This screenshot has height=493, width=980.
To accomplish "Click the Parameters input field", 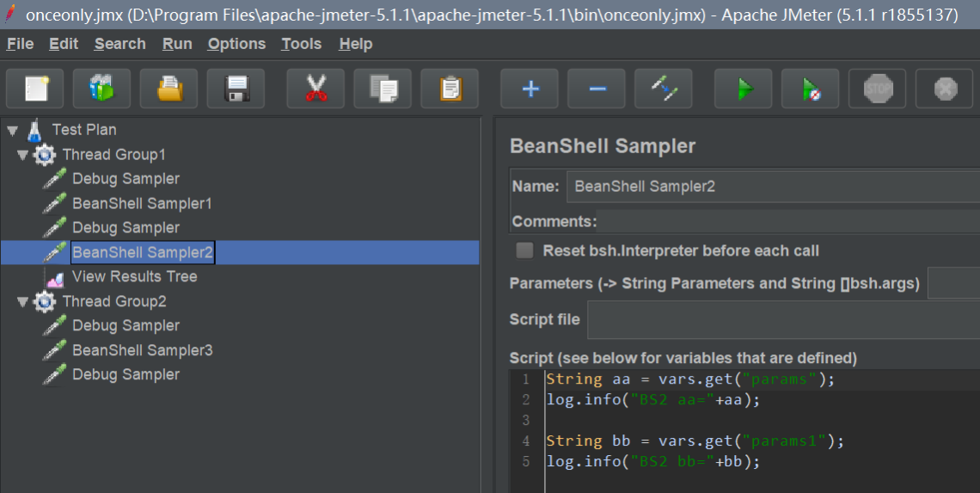I will 953,283.
